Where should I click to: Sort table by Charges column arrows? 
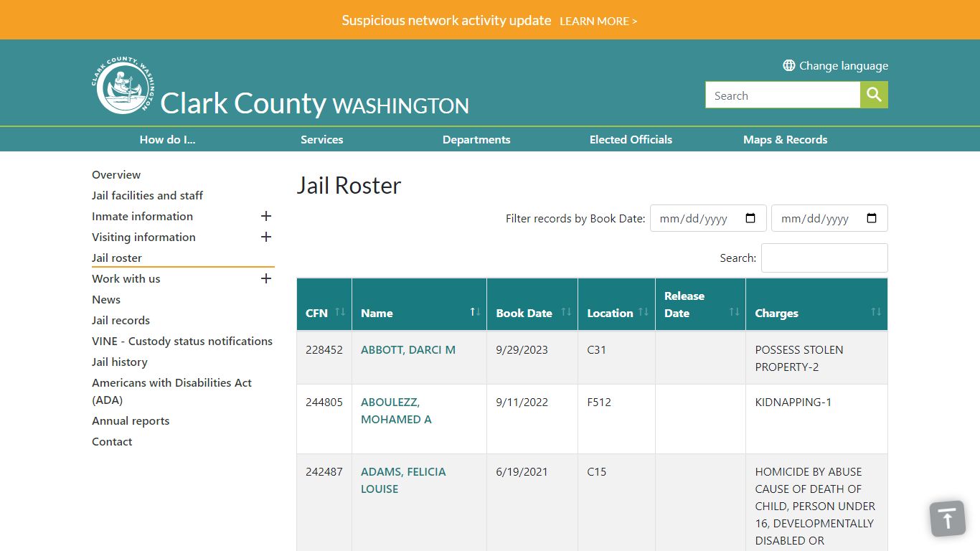[876, 312]
